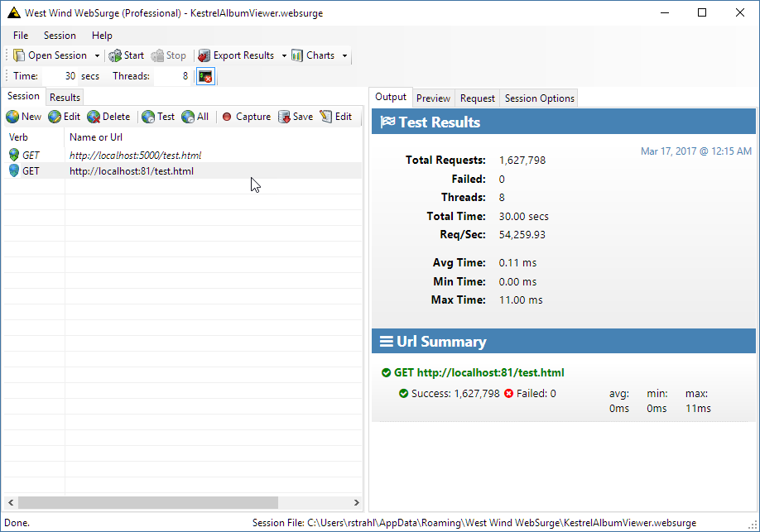Click the Verb column header
Screen dimensions: 760x532
[x=34, y=137]
